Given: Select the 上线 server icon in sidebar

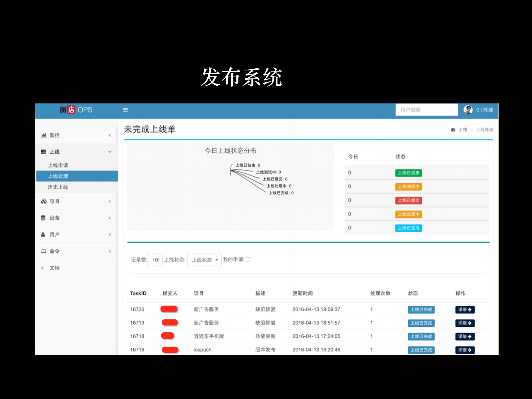Looking at the screenshot, I should click(x=44, y=152).
